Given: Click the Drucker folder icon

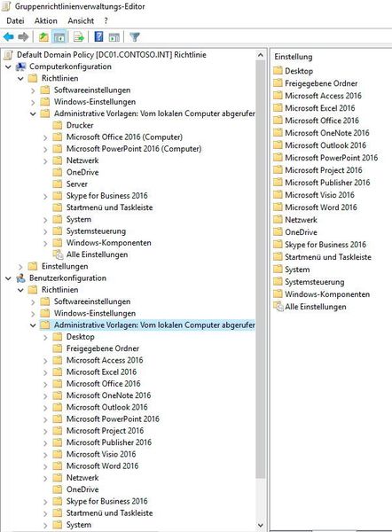Looking at the screenshot, I should (x=58, y=125).
